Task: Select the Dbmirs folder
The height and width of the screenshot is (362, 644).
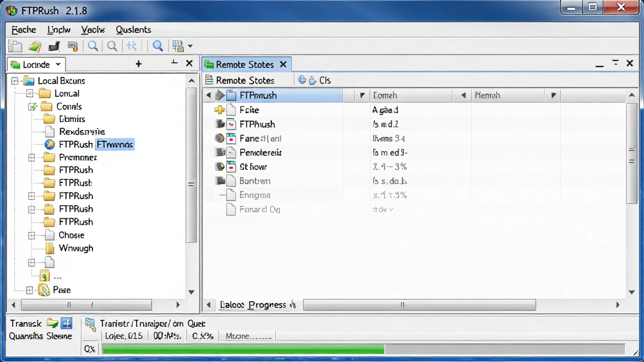Action: [x=72, y=119]
